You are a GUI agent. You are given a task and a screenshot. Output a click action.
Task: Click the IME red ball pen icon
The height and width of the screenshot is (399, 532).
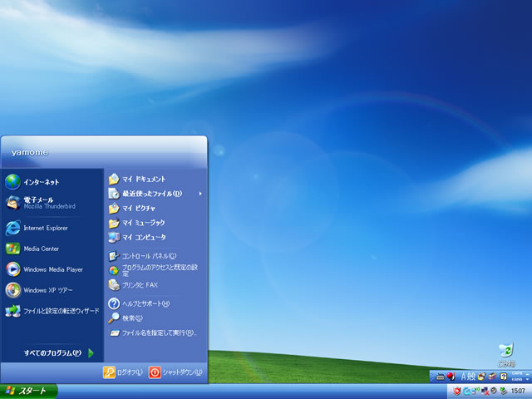click(x=451, y=377)
